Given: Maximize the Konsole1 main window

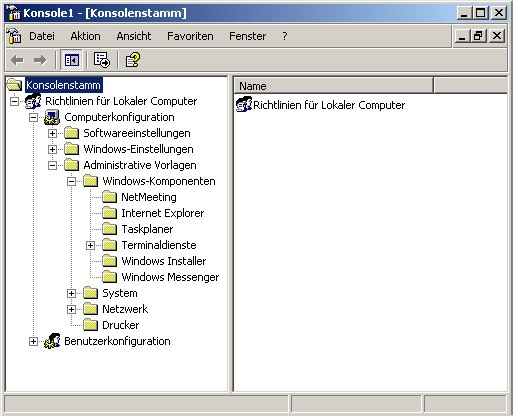Looking at the screenshot, I should 481,13.
